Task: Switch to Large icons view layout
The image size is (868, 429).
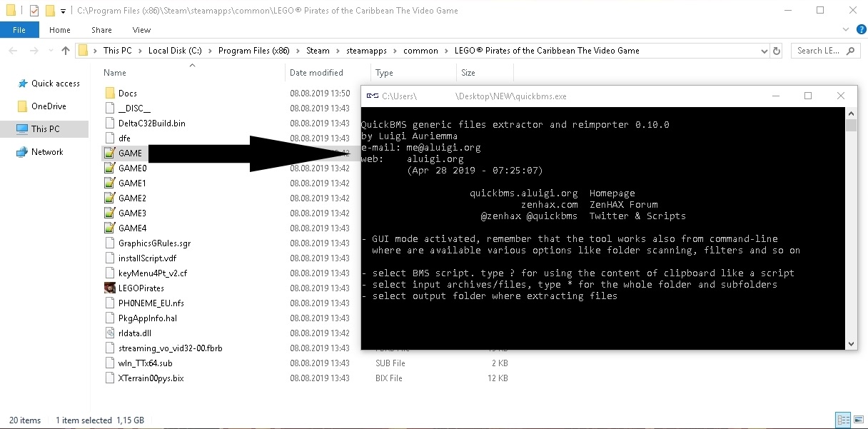Action: [x=857, y=420]
